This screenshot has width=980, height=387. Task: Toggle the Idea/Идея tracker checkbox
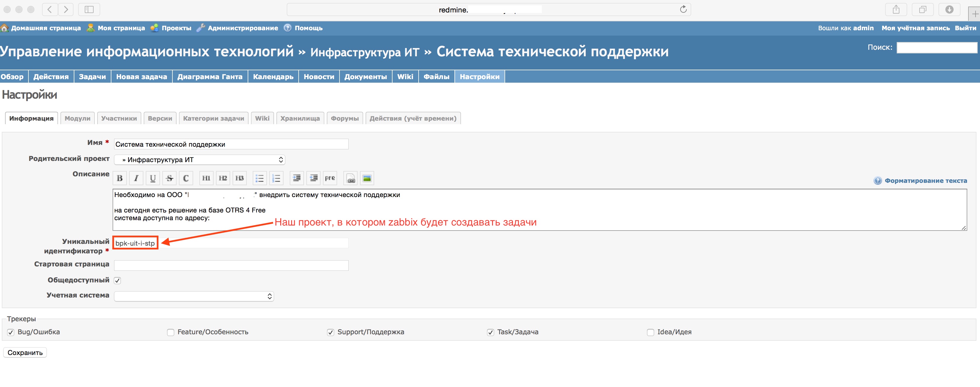coord(650,332)
